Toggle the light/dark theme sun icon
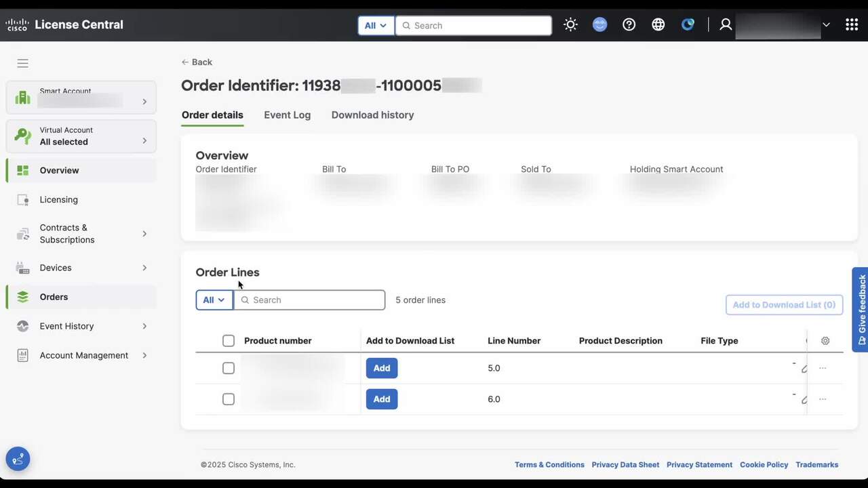 pyautogui.click(x=570, y=25)
